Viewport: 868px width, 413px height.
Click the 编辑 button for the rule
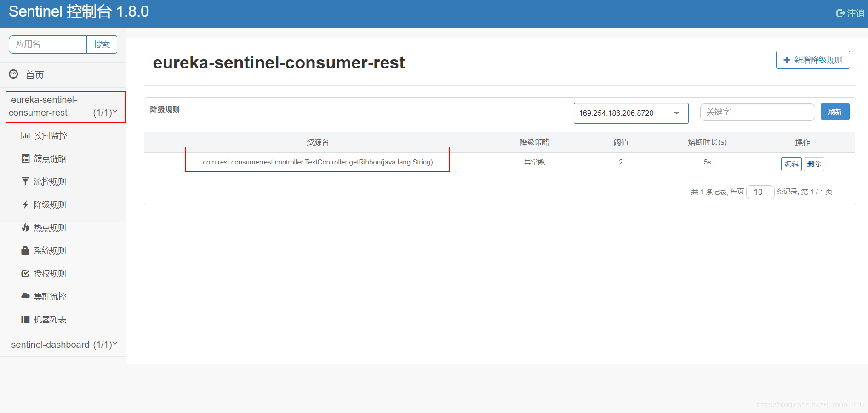(791, 164)
